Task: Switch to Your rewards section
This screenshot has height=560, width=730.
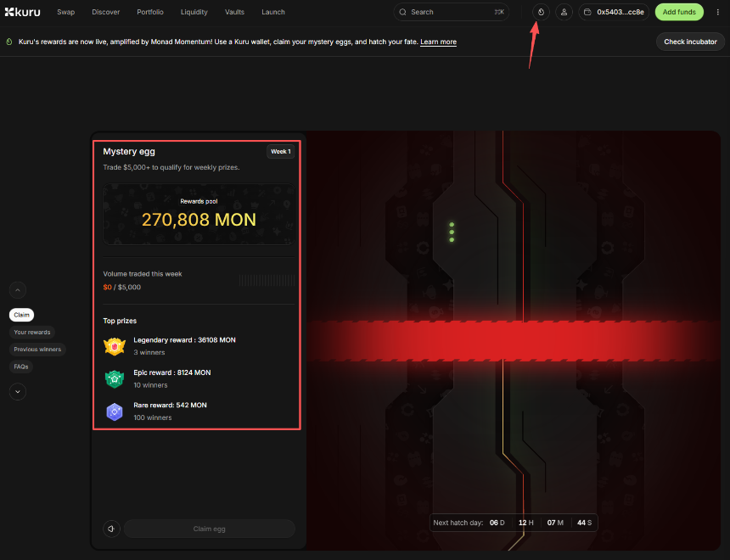Action: [x=32, y=332]
